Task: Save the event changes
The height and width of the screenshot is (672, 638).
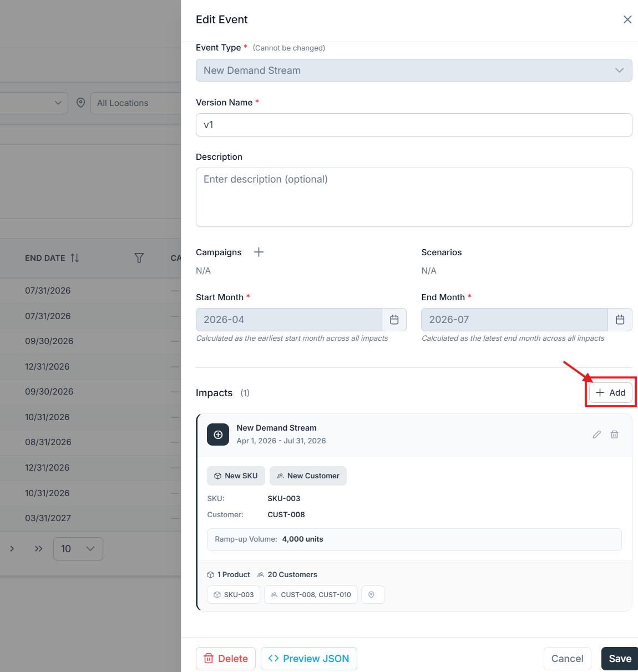Action: pyautogui.click(x=620, y=659)
